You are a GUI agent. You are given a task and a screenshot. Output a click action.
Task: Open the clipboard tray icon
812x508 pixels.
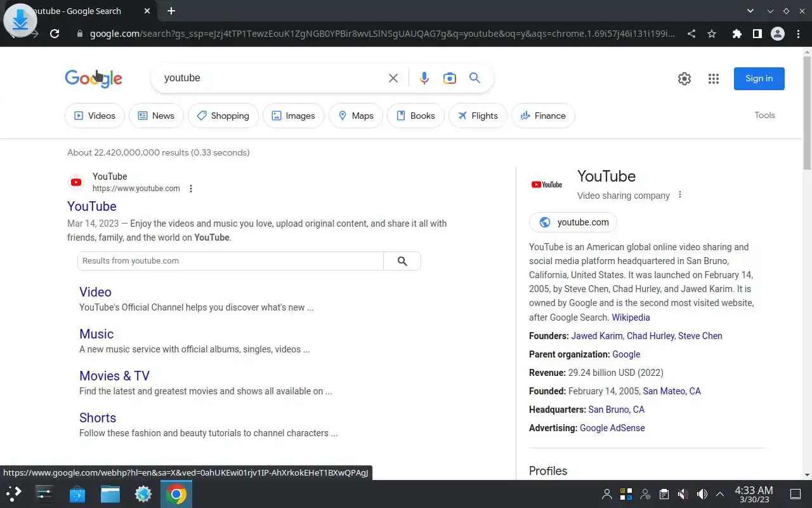(664, 494)
